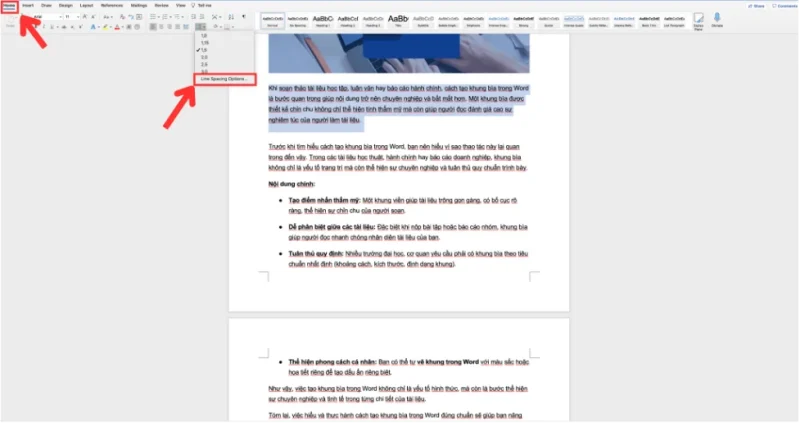Toggle strikethrough formatting

pos(64,27)
